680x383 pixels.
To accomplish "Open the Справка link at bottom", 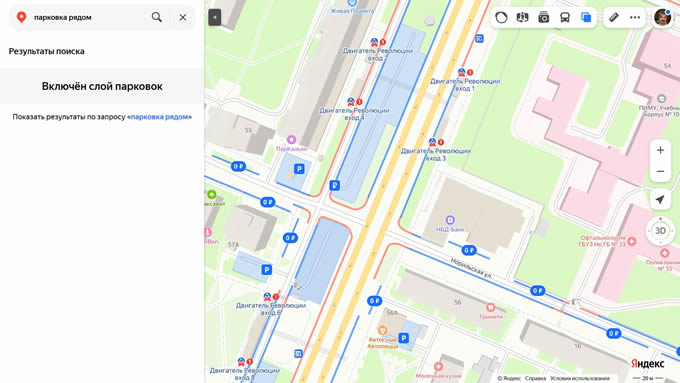I will pyautogui.click(x=535, y=378).
